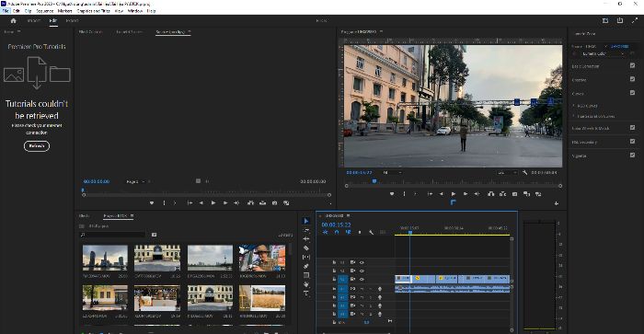Click timeline timecode 00:02:15:22
Viewport: 644px width, 334px height.
coord(337,225)
